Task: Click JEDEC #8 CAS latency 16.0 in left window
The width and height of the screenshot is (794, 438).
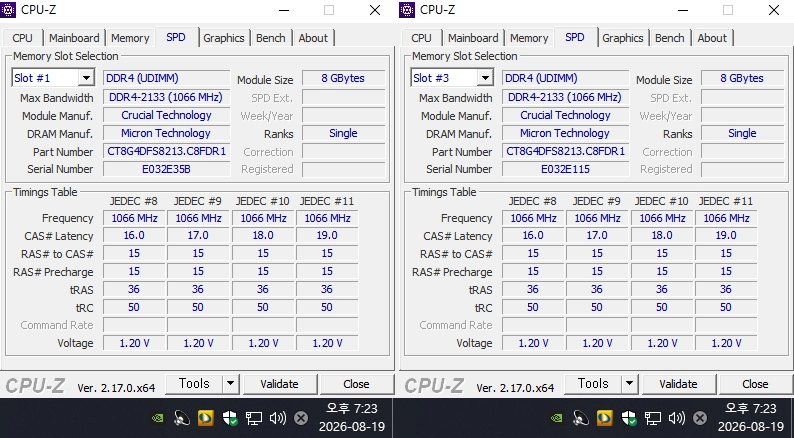Action: [134, 235]
